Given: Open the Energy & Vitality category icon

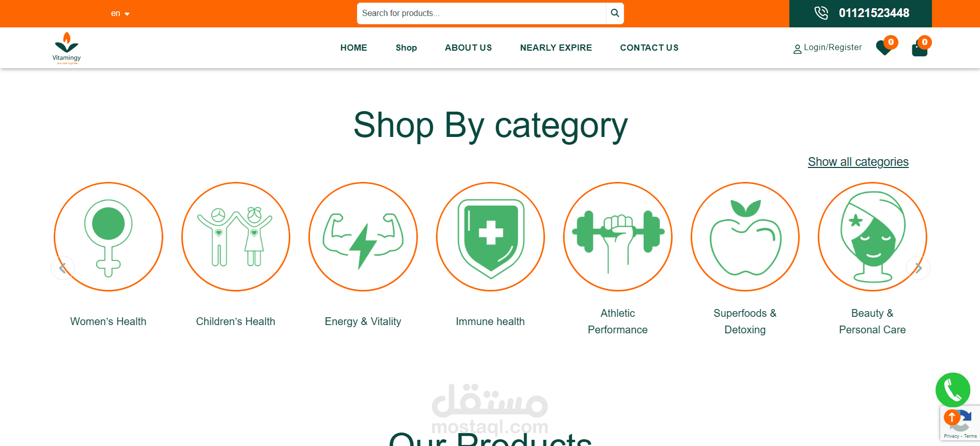Looking at the screenshot, I should pyautogui.click(x=363, y=237).
